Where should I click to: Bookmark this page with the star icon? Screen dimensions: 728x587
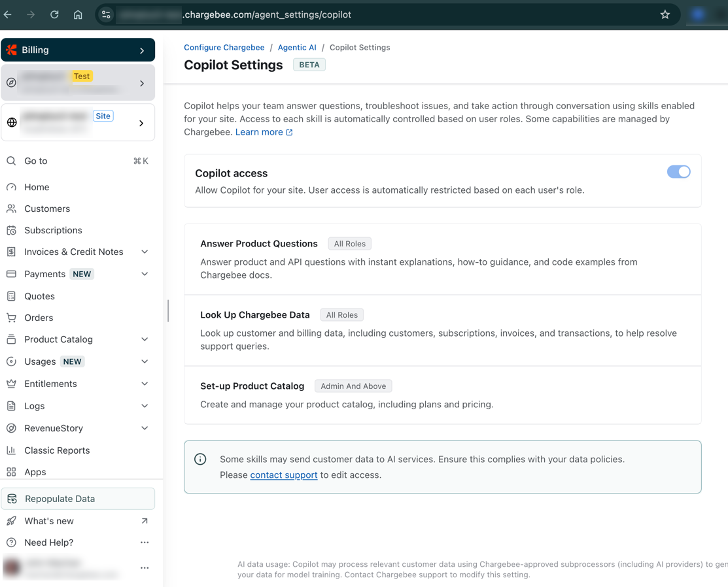(665, 14)
